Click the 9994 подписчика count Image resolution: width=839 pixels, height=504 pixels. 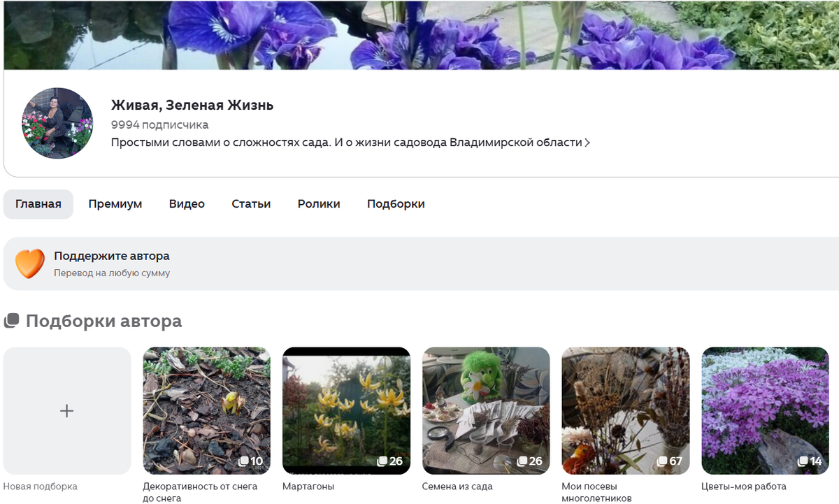click(x=159, y=125)
